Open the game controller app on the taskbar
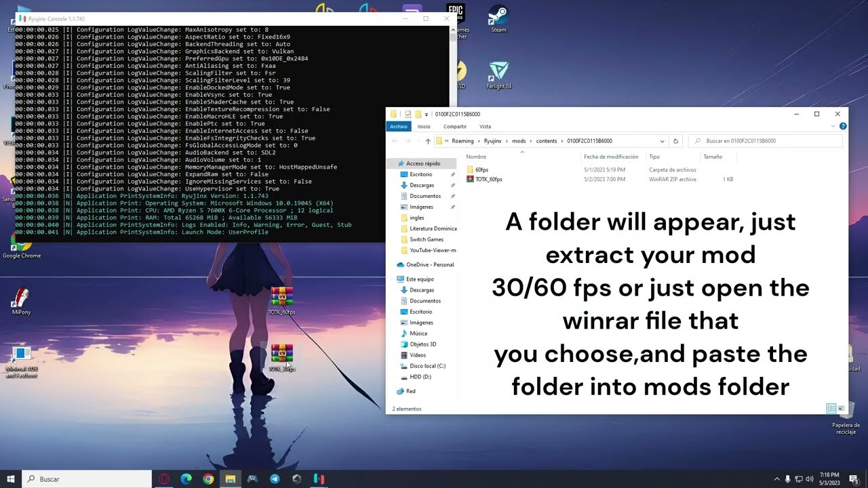 pyautogui.click(x=252, y=479)
